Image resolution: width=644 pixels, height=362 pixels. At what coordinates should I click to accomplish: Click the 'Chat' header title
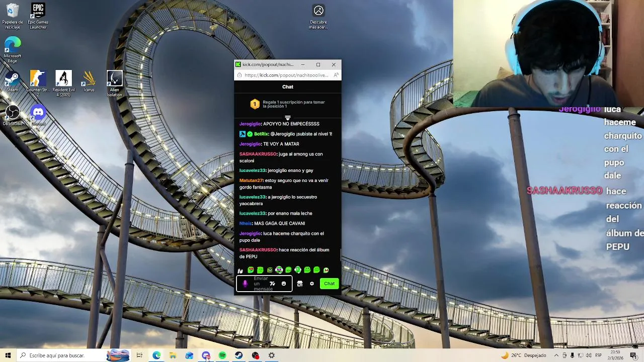pyautogui.click(x=287, y=87)
